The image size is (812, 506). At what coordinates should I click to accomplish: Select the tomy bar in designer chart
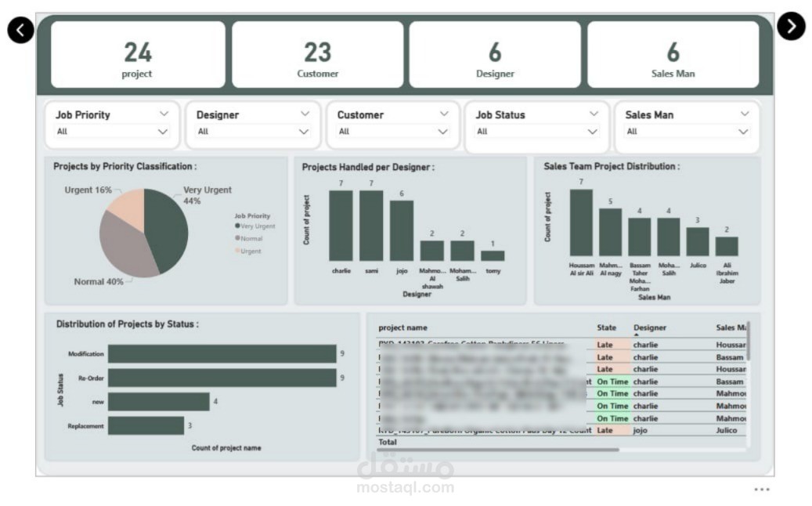(493, 256)
